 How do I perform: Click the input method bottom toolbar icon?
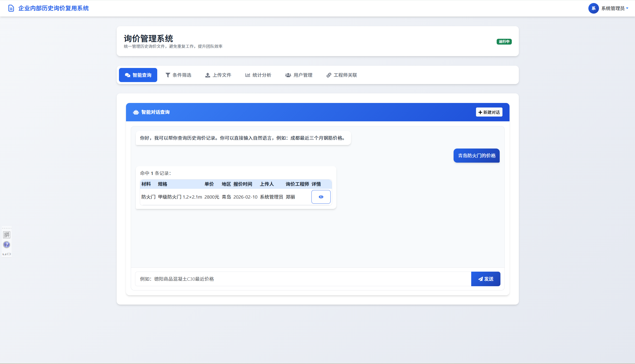point(7,254)
